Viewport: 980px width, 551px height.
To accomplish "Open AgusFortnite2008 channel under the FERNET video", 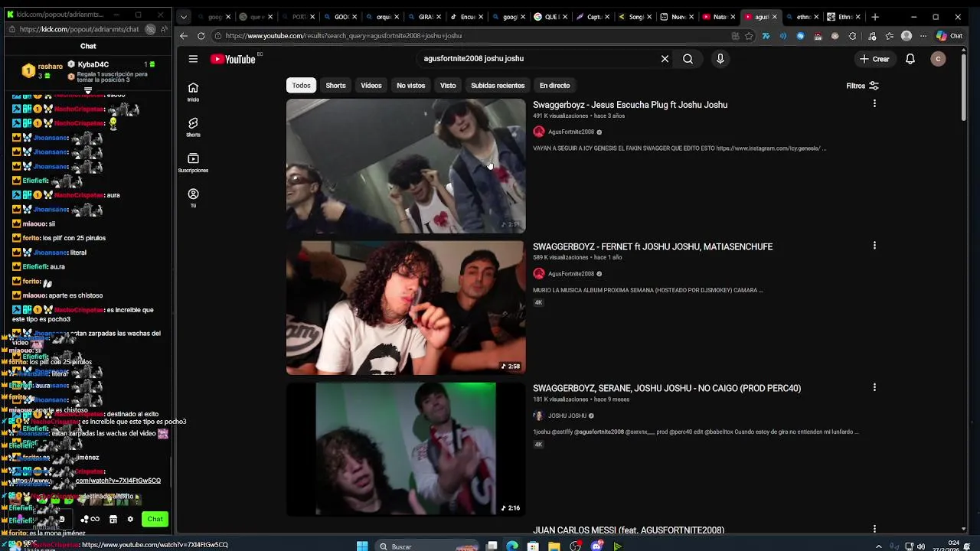I will pos(570,273).
